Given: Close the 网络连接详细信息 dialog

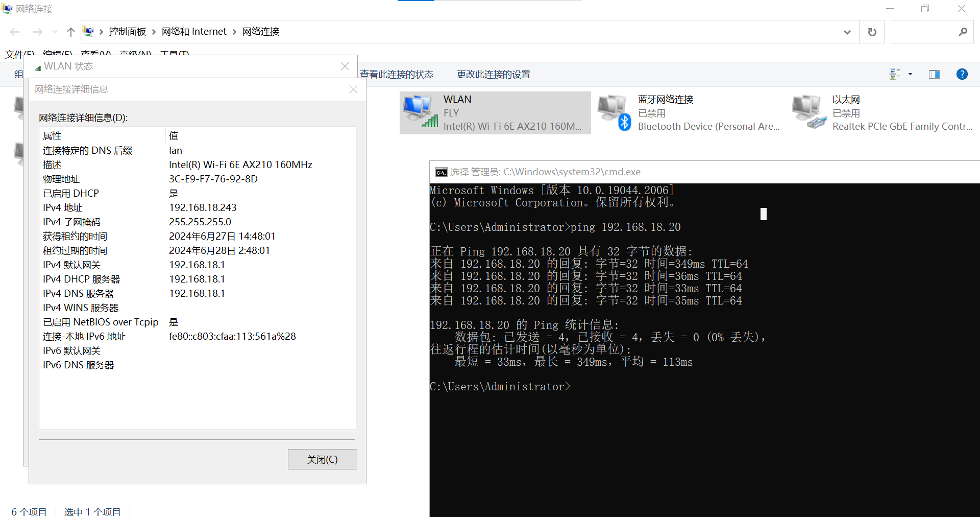Looking at the screenshot, I should (353, 89).
